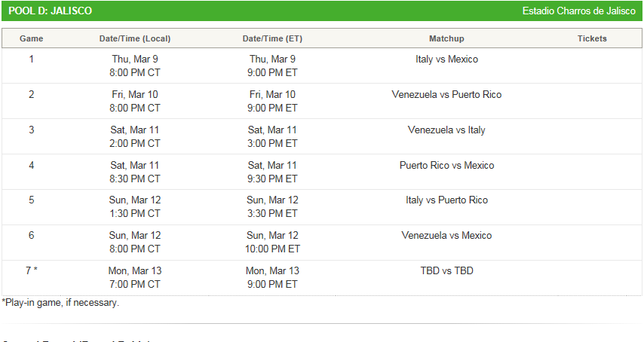Viewport: 644px width, 342px height.
Task: Click Estadio Charros de Jalisco venue name
Action: [579, 11]
